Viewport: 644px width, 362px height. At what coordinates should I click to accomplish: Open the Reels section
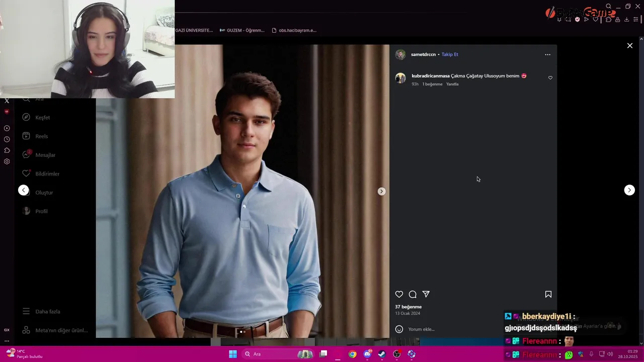(x=35, y=136)
